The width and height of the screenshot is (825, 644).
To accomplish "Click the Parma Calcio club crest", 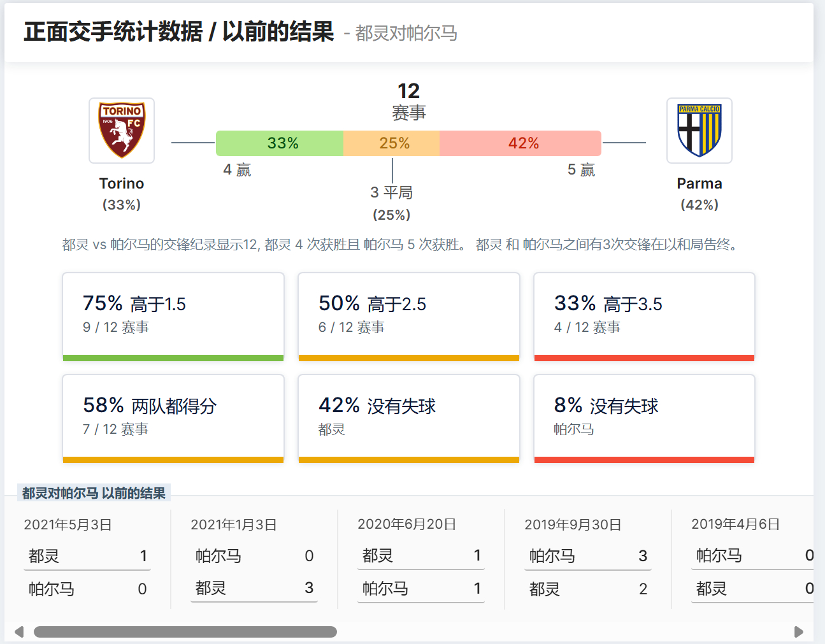I will coord(699,131).
